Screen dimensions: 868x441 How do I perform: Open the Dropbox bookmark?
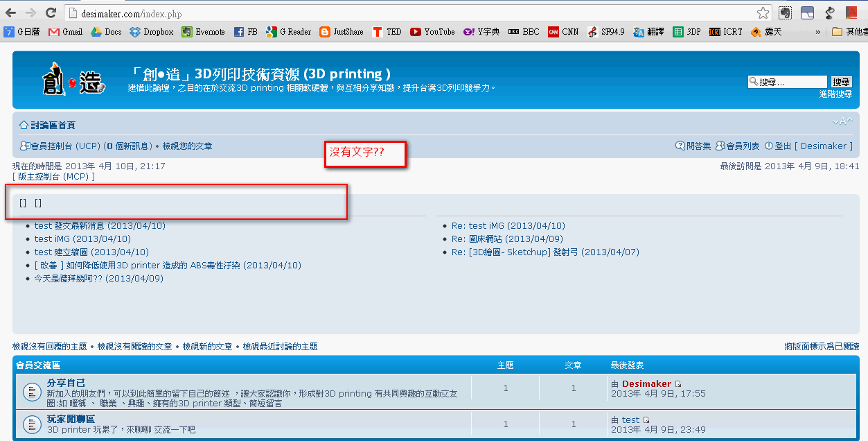click(152, 32)
